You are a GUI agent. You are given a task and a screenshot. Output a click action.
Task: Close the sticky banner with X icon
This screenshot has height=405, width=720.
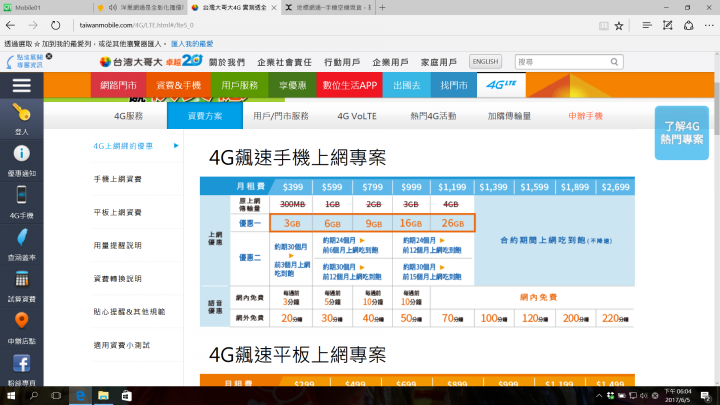[x=49, y=56]
